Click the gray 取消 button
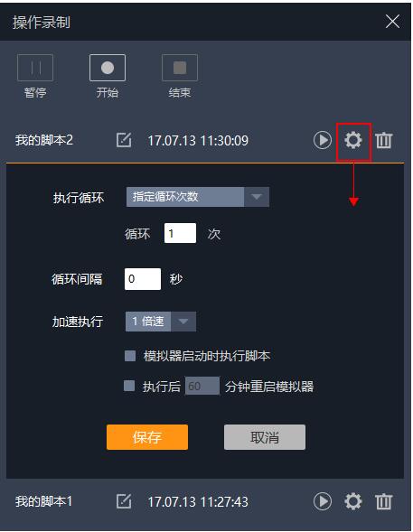Viewport: 413px width, 532px height. pyautogui.click(x=265, y=437)
